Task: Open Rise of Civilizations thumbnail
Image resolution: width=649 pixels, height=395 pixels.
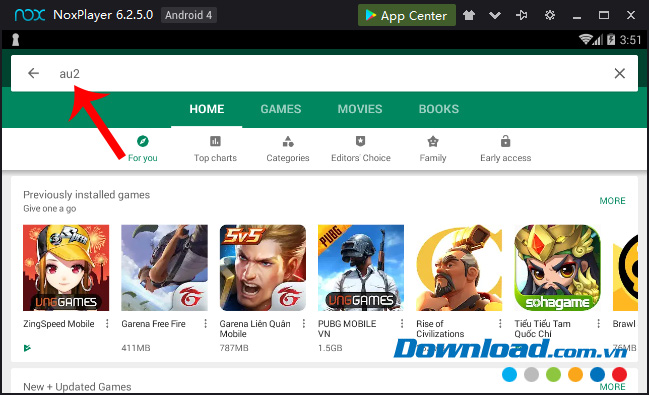Action: (459, 267)
